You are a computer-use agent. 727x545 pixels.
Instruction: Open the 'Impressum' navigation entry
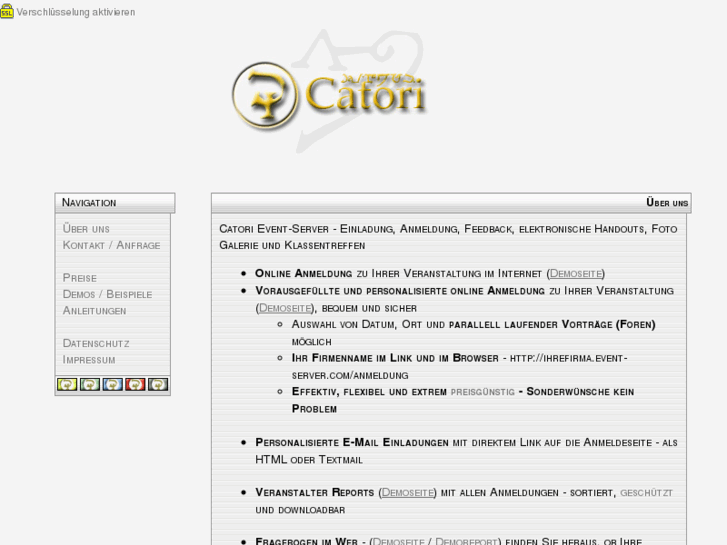(89, 359)
